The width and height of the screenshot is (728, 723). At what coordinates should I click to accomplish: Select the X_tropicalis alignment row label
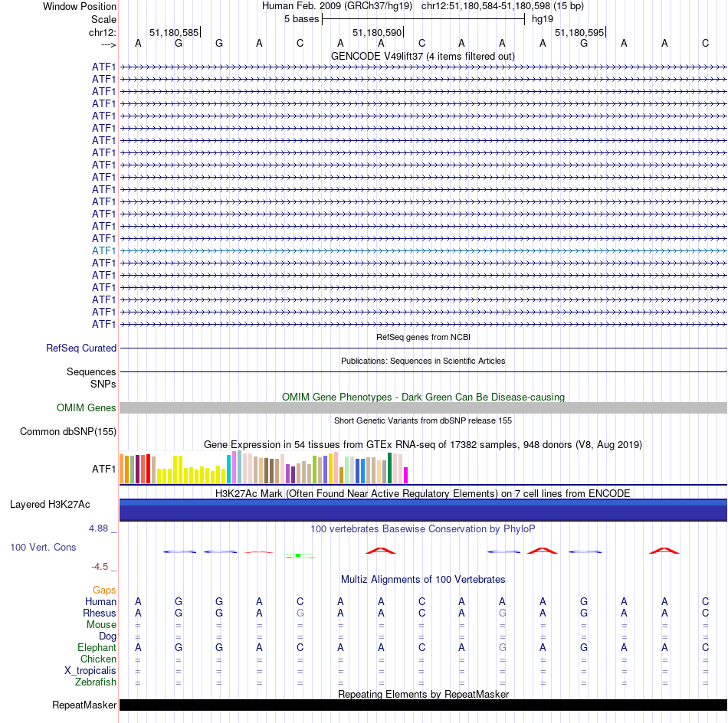point(90,671)
